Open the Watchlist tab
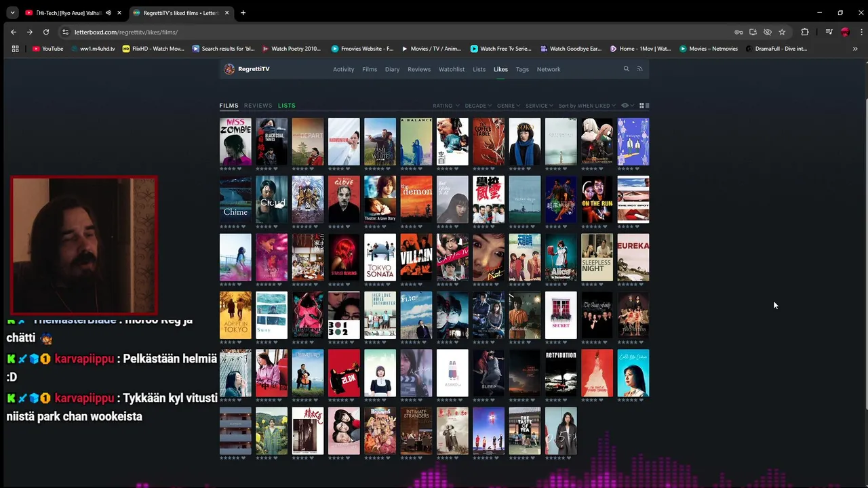 pyautogui.click(x=452, y=69)
